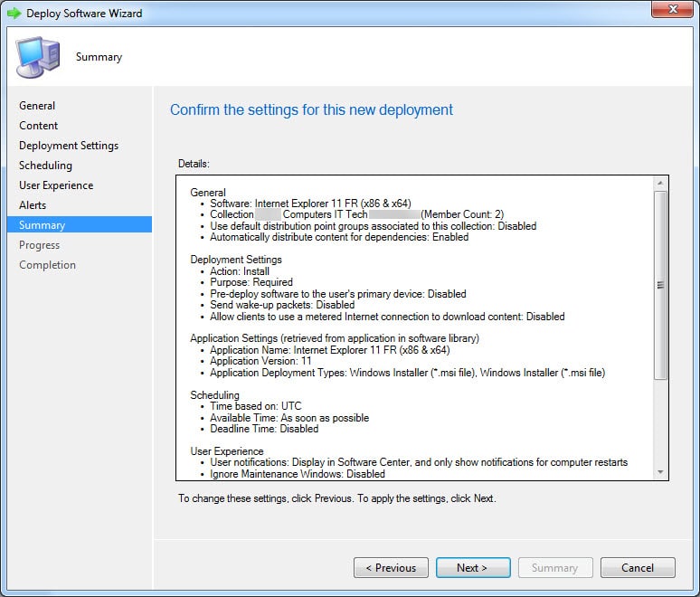700x597 pixels.
Task: Click the Previous button
Action: click(391, 567)
